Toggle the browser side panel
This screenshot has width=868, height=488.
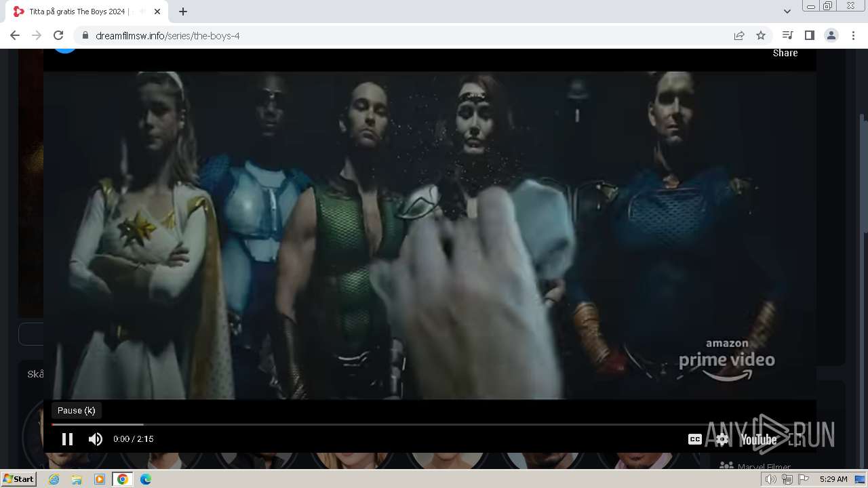[809, 35]
